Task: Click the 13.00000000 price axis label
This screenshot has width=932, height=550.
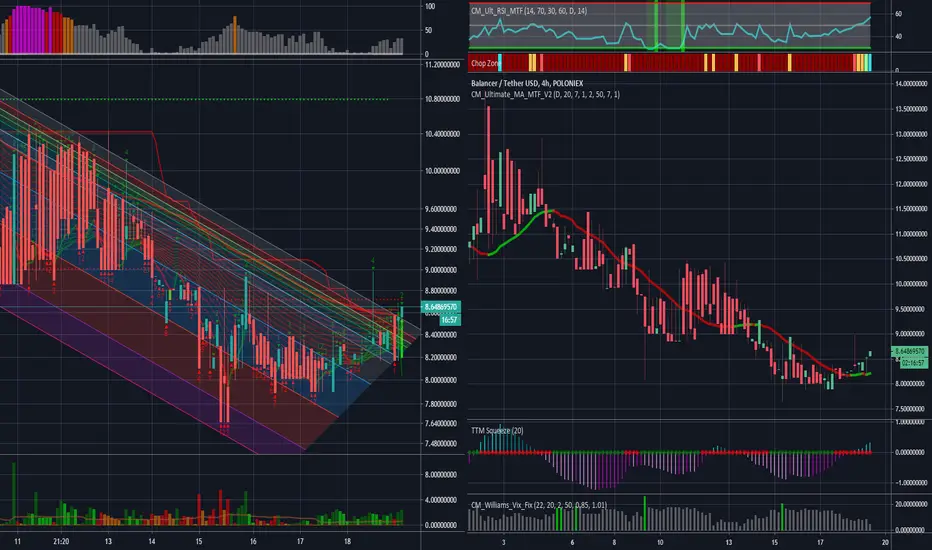Action: pyautogui.click(x=911, y=134)
